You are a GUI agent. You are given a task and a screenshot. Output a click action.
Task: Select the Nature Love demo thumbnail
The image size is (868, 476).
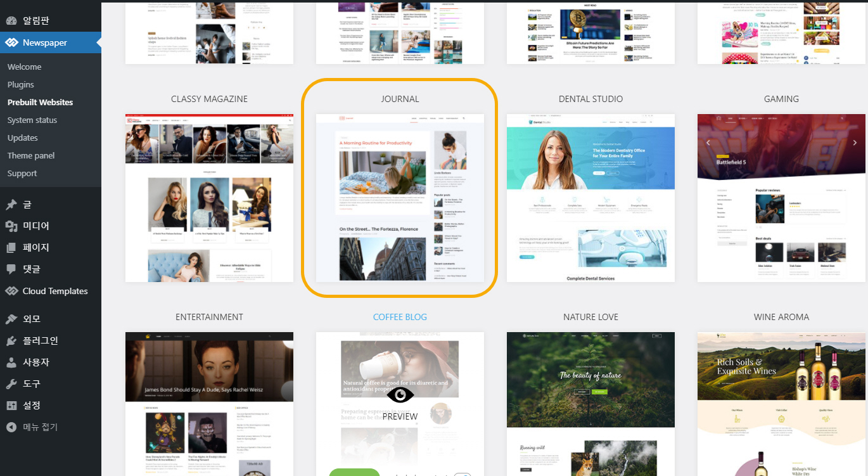pyautogui.click(x=590, y=404)
